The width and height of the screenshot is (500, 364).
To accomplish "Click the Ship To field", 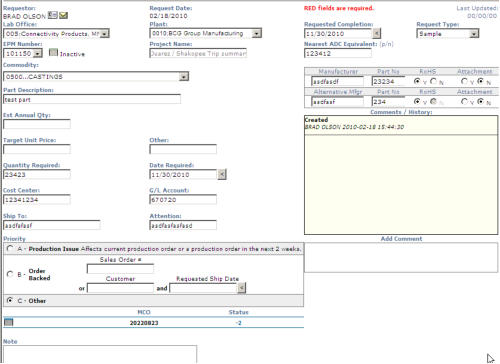I will 52,225.
